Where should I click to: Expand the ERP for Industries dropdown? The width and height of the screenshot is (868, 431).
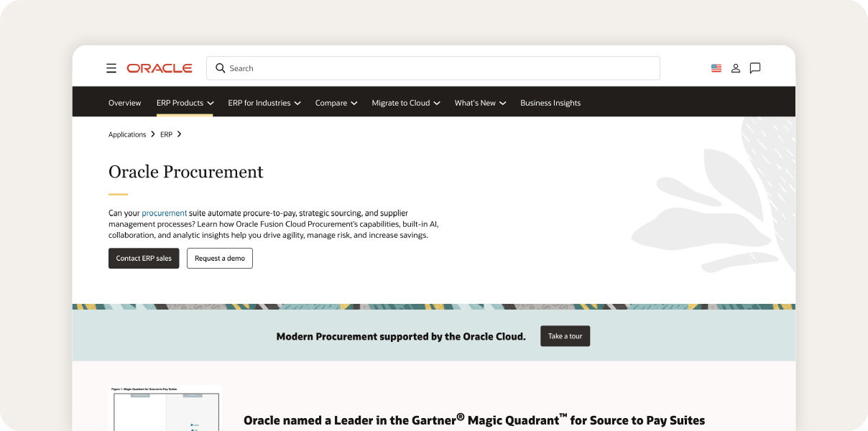264,103
